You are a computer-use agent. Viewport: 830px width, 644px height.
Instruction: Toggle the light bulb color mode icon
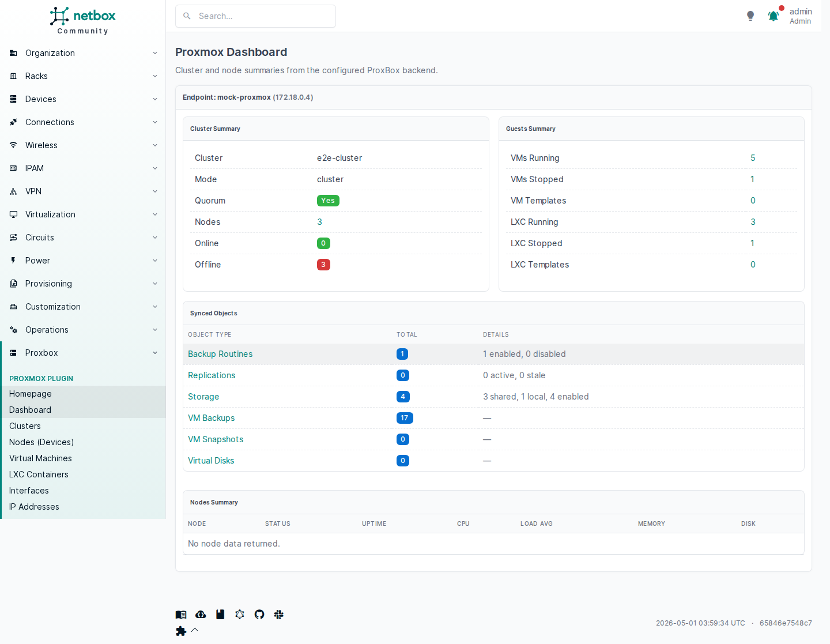coord(750,16)
